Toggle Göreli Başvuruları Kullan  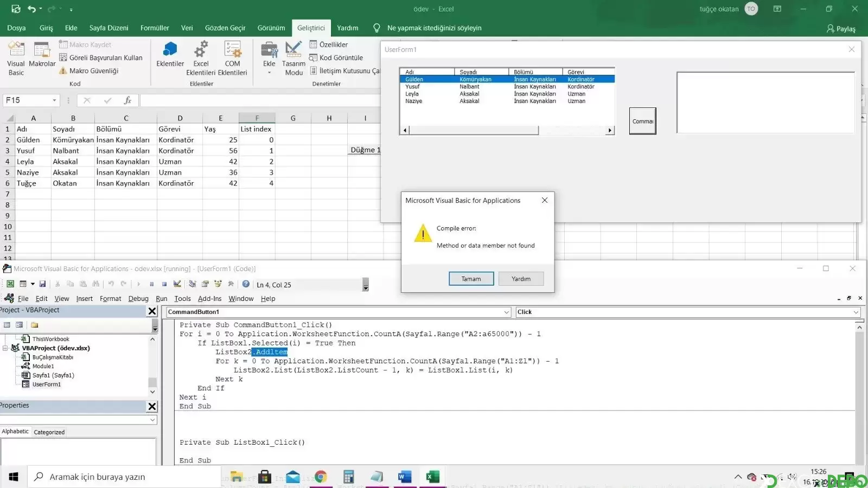(x=101, y=57)
